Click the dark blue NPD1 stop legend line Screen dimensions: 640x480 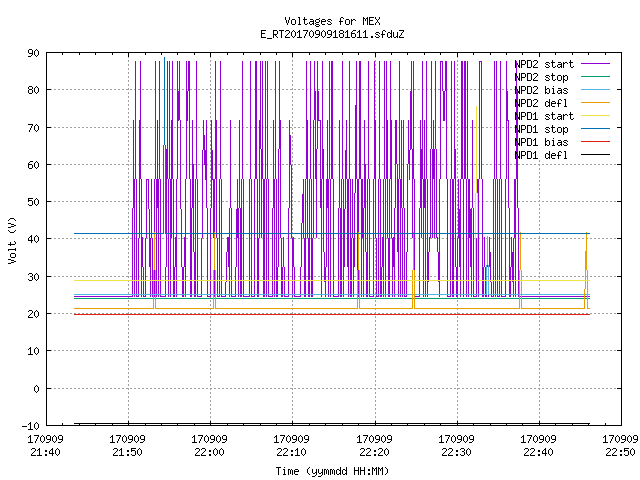[x=595, y=129]
